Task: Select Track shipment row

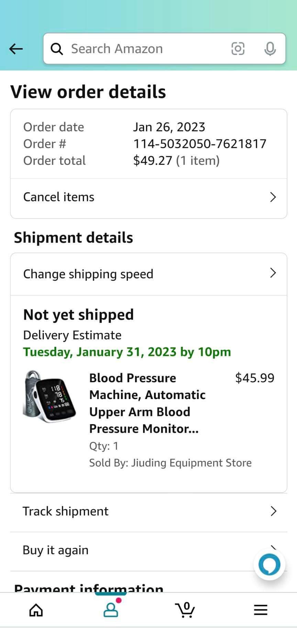Action: (x=148, y=512)
